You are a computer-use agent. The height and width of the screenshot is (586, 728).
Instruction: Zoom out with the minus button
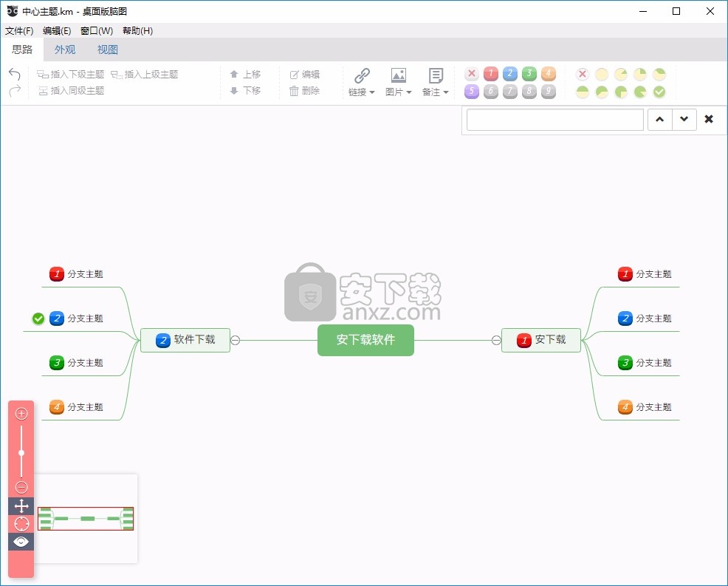[x=21, y=487]
